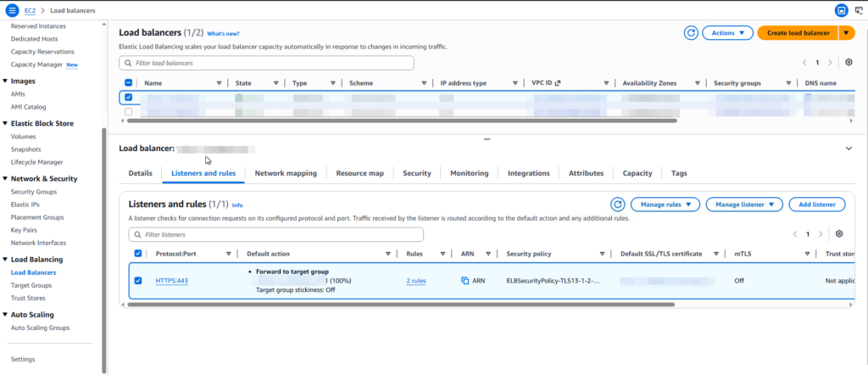The height and width of the screenshot is (376, 868).
Task: Open Manage rules dropdown
Action: click(665, 205)
